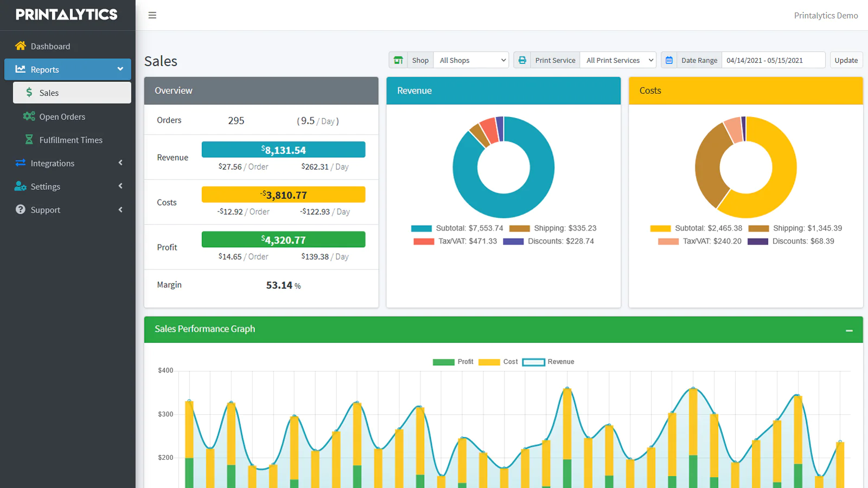Click the Overview panel header
The width and height of the screenshot is (868, 488).
coord(261,91)
